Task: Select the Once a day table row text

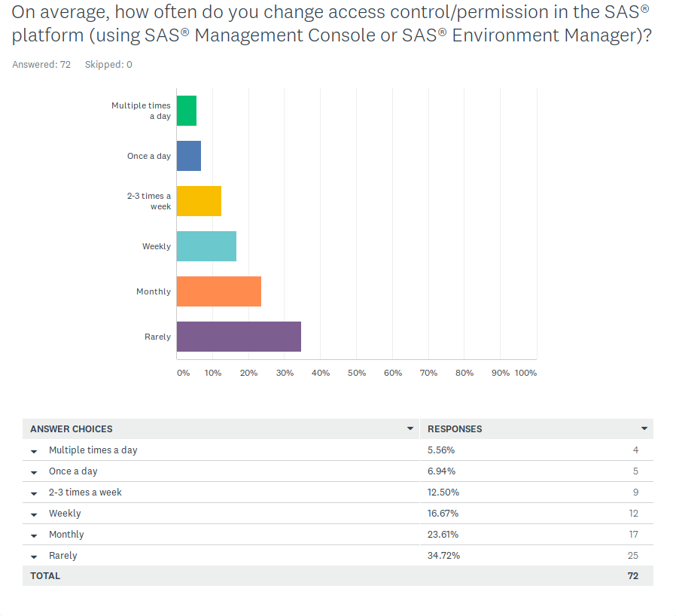Action: click(73, 471)
